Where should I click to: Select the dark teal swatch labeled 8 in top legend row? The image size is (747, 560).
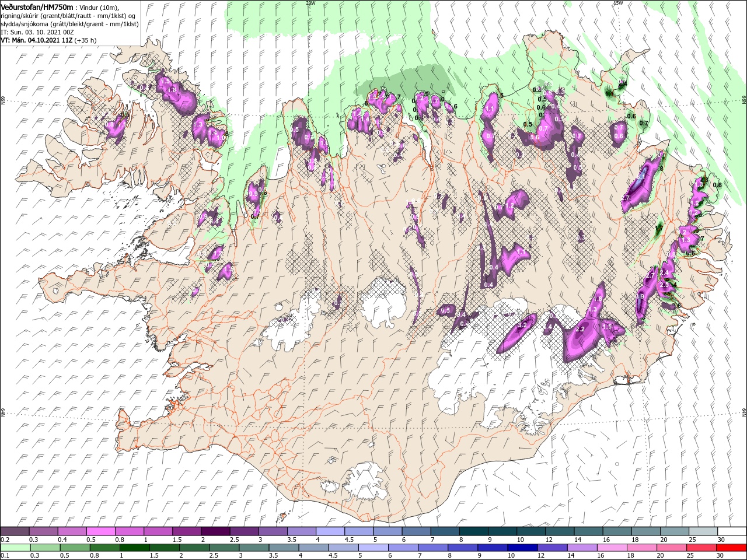point(473,531)
